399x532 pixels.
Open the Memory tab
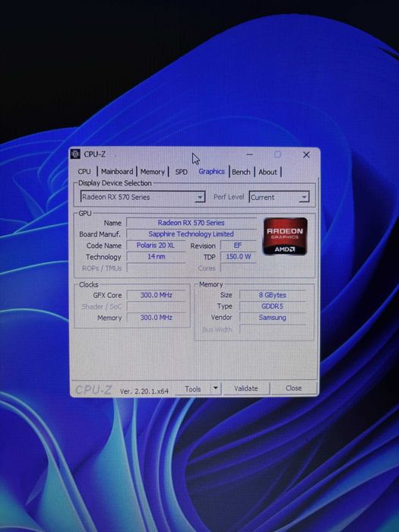(x=152, y=172)
